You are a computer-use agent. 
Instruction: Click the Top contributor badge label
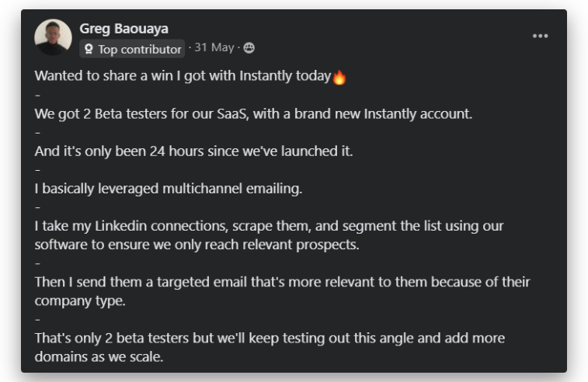(140, 49)
